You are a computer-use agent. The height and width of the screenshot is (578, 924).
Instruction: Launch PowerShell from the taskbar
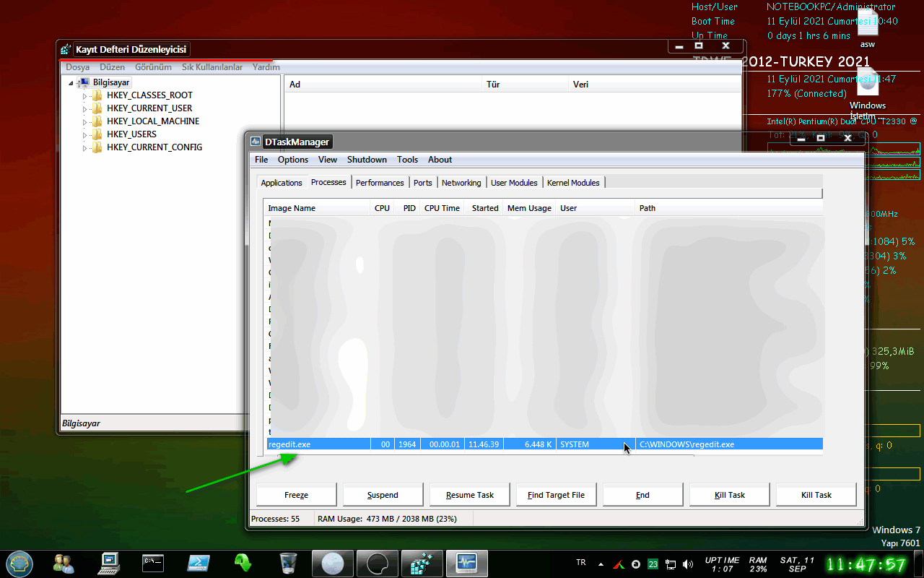[199, 563]
